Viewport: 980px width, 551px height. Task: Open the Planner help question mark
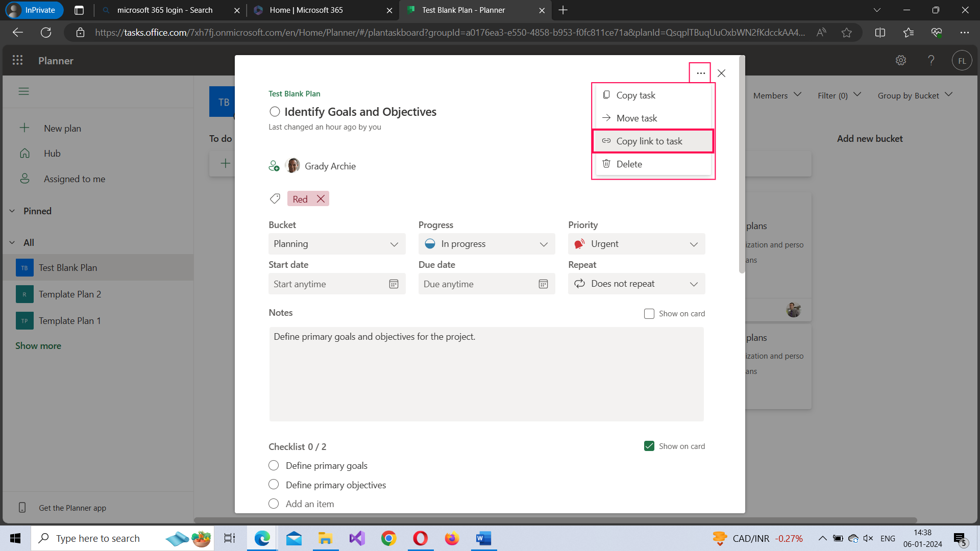[x=931, y=60]
